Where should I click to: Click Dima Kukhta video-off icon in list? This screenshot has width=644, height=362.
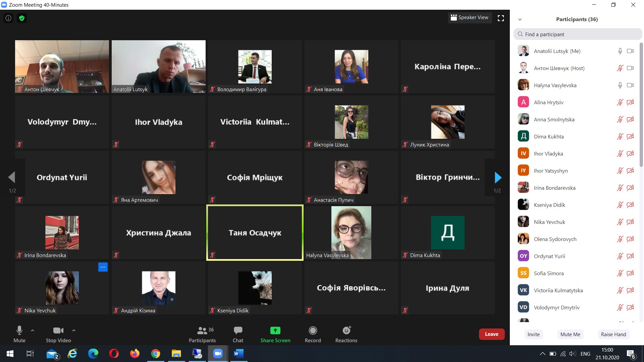(x=630, y=136)
